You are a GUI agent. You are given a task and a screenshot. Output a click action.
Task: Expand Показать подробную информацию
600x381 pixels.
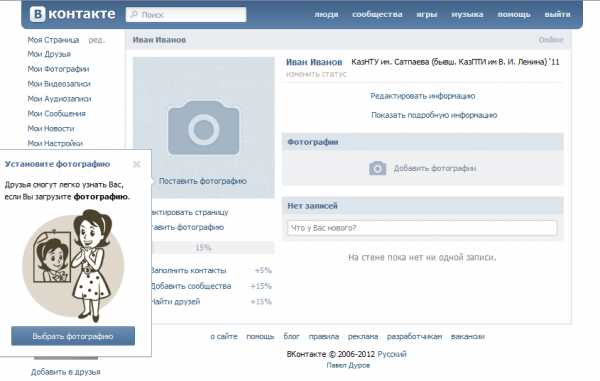434,115
